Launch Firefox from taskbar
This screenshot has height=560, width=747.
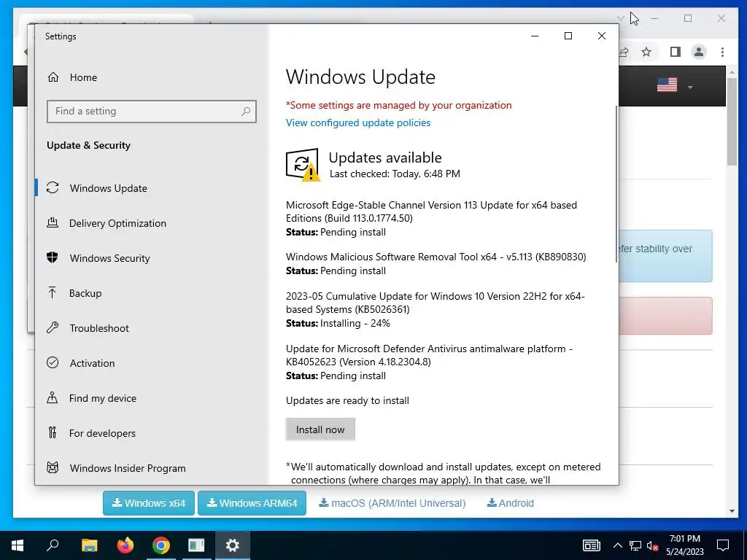pos(125,545)
